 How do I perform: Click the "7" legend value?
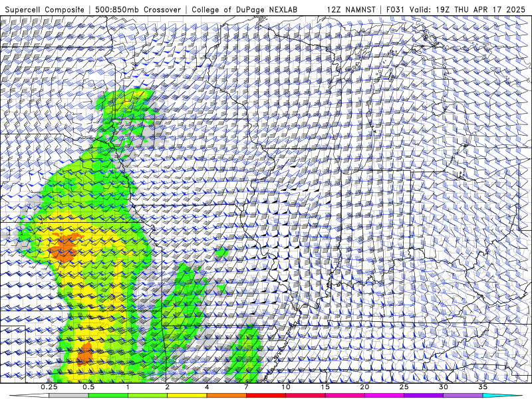tap(246, 387)
